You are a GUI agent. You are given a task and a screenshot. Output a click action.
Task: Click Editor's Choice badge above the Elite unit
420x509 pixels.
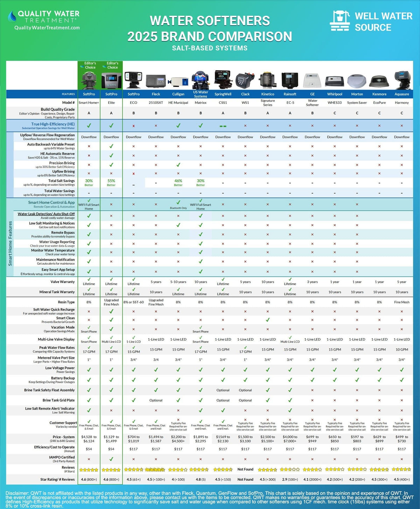(x=111, y=65)
